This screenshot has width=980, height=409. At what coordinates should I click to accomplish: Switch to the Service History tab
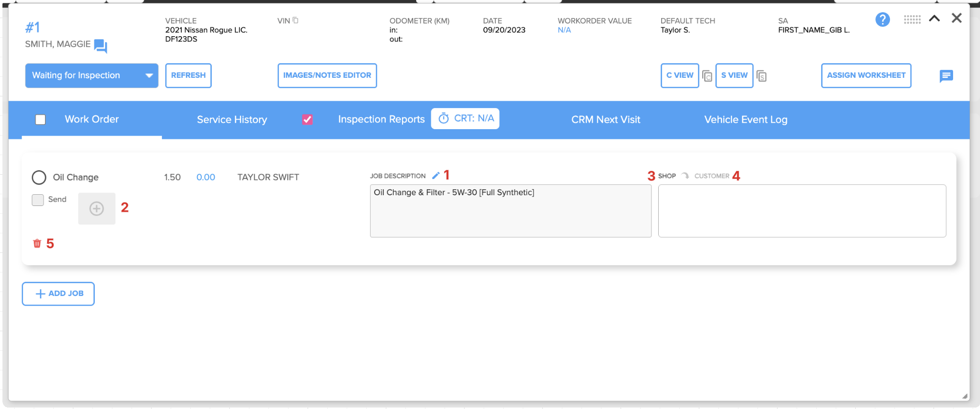[232, 119]
